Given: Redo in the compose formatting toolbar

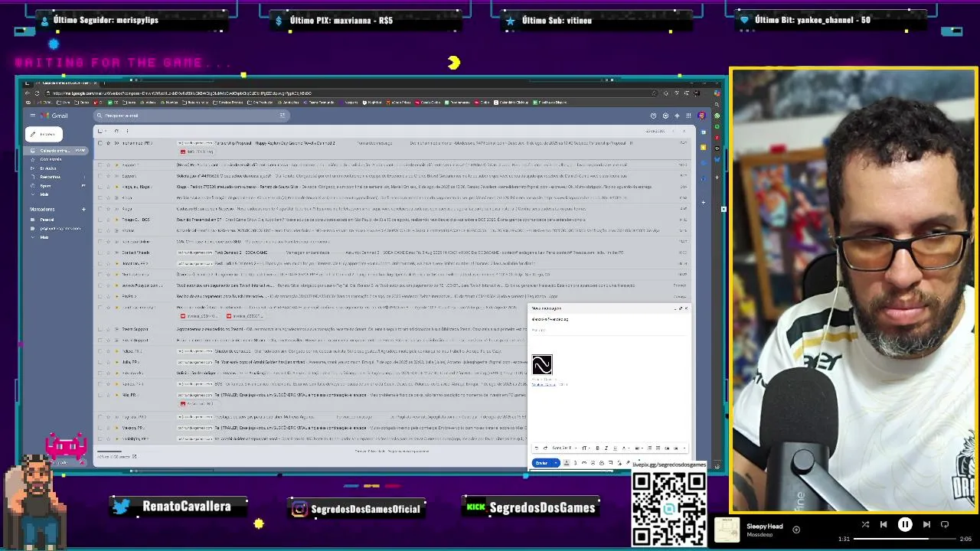Looking at the screenshot, I should 545,448.
